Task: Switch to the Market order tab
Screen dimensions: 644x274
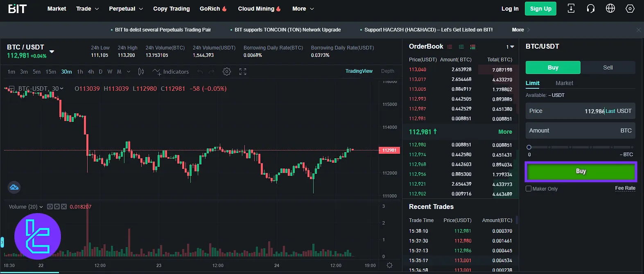Action: (x=564, y=83)
